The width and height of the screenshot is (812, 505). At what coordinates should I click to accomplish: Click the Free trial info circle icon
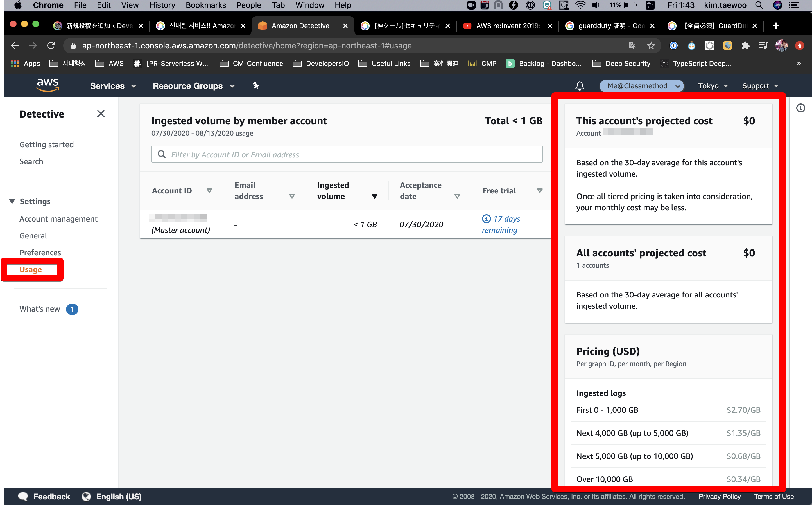click(x=486, y=219)
